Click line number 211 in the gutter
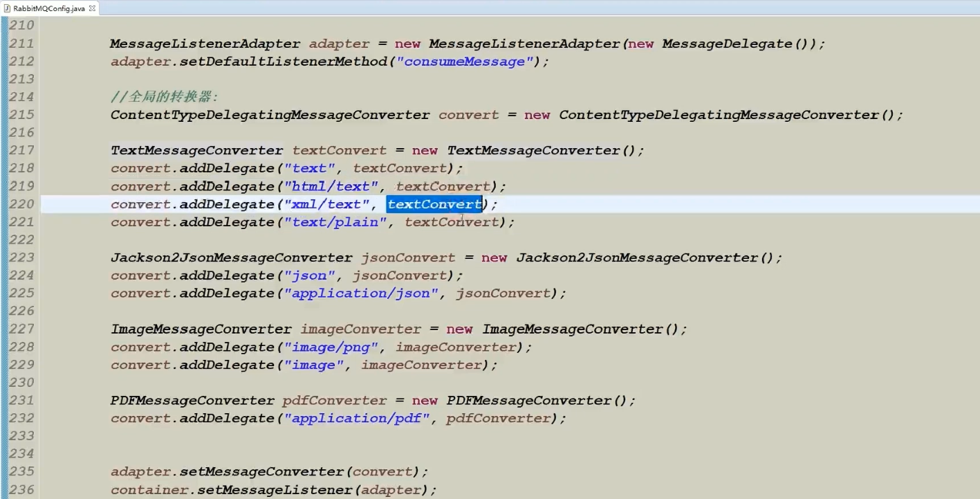Screen dimensions: 980x499 tap(21, 44)
